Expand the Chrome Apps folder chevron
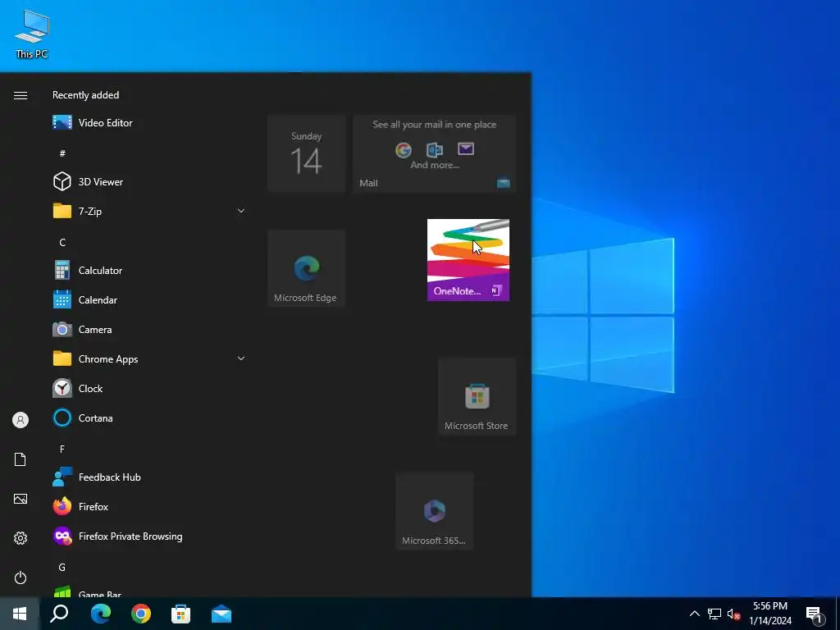Viewport: 840px width, 630px height. click(241, 359)
